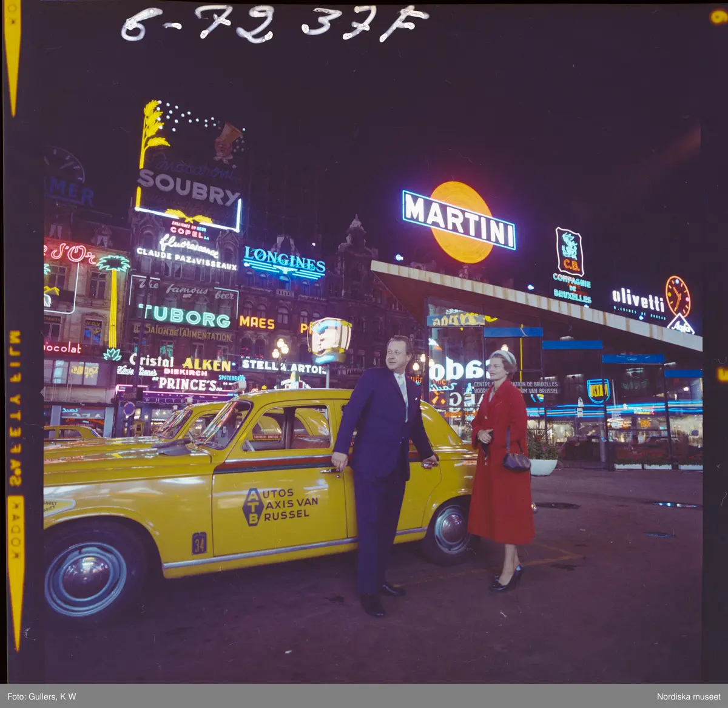Screen dimensions: 728x708
Task: Click the "Foto: Gullers, K W" credit
Action: tap(42, 696)
